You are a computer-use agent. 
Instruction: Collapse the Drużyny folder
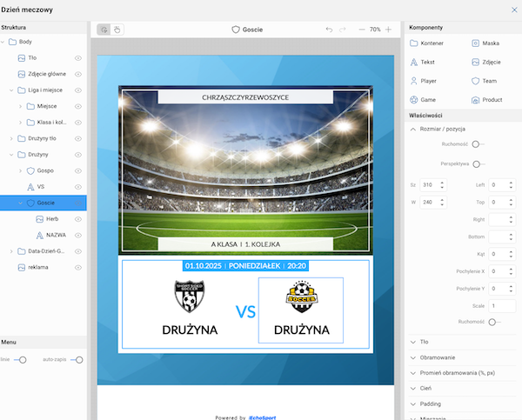(x=11, y=155)
